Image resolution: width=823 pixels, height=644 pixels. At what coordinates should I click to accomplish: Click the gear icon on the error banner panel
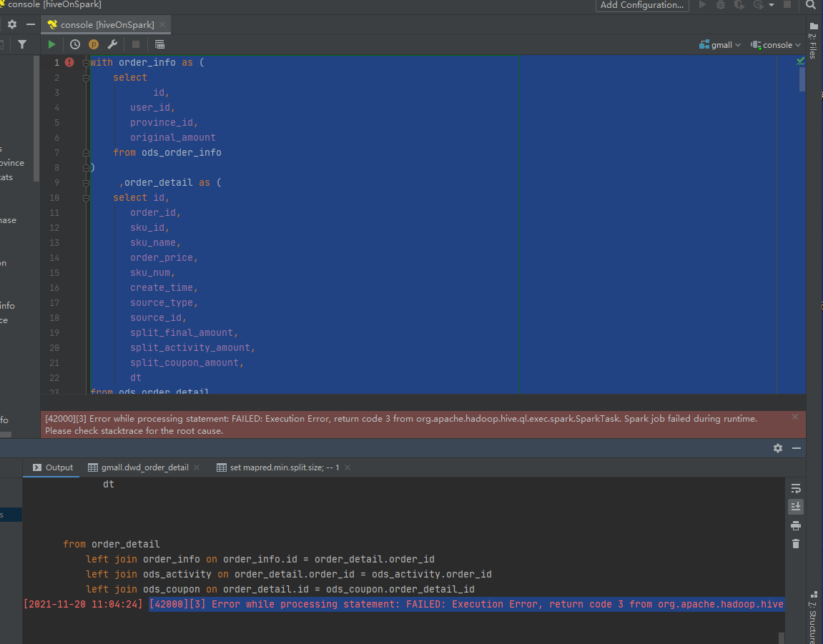[778, 448]
